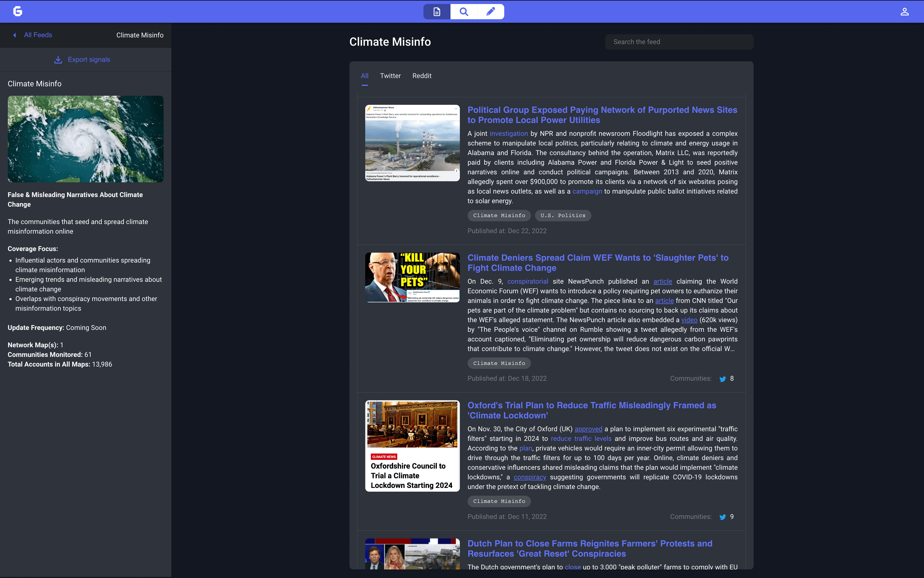The image size is (924, 578).
Task: Click the hurricane satellite image in sidebar
Action: point(86,139)
